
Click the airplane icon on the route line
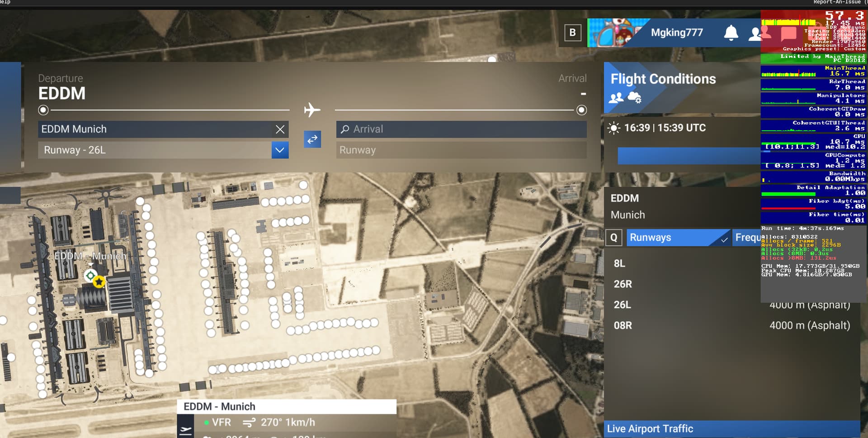pyautogui.click(x=312, y=110)
